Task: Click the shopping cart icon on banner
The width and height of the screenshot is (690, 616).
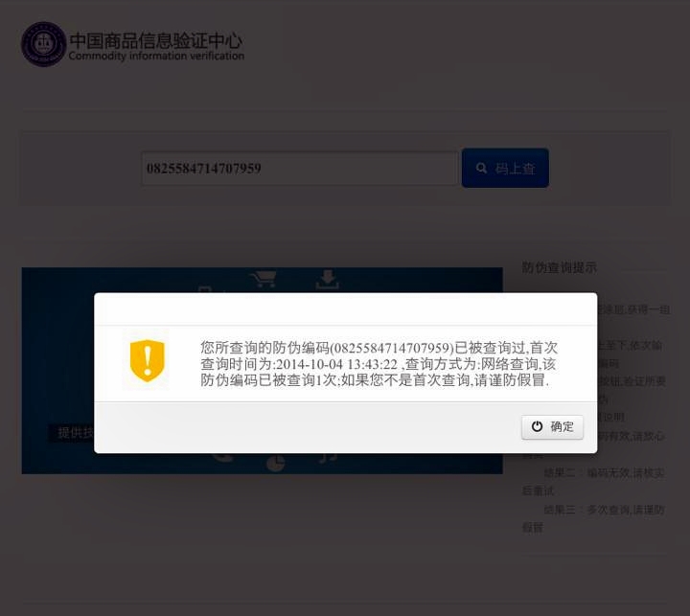Action: [264, 279]
